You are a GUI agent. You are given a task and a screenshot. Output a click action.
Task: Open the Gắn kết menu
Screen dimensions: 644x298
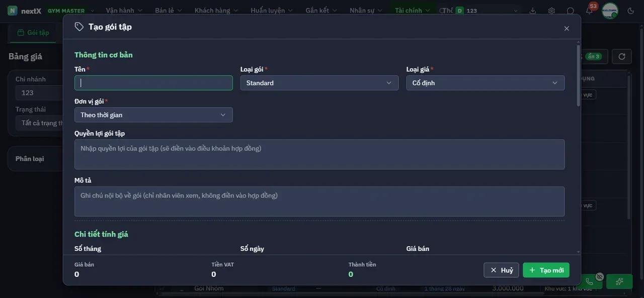(x=321, y=11)
